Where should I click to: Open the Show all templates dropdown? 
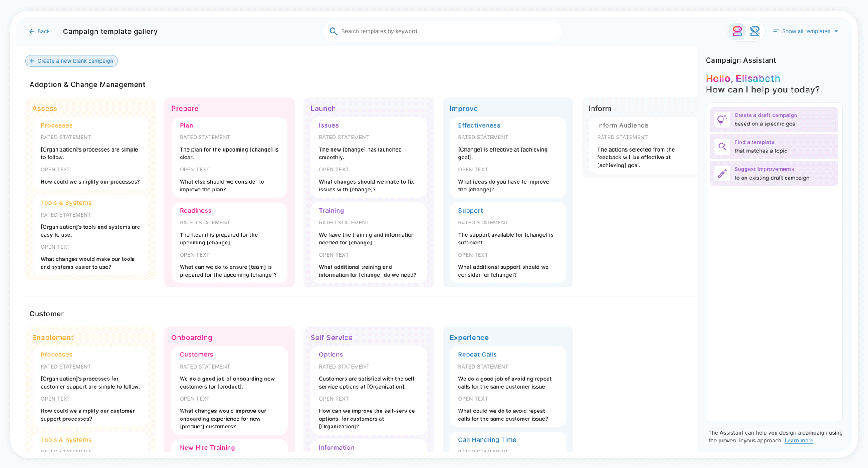point(806,31)
